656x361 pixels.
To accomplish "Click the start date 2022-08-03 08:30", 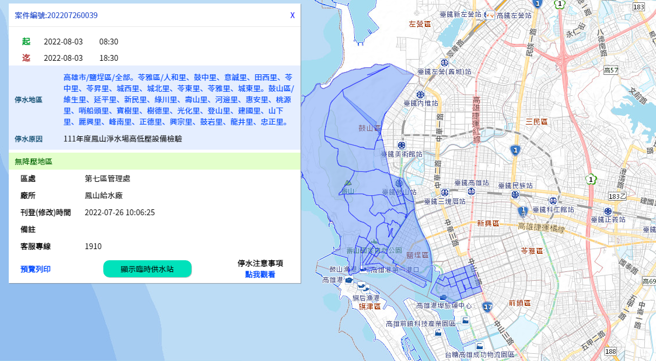I will [81, 41].
